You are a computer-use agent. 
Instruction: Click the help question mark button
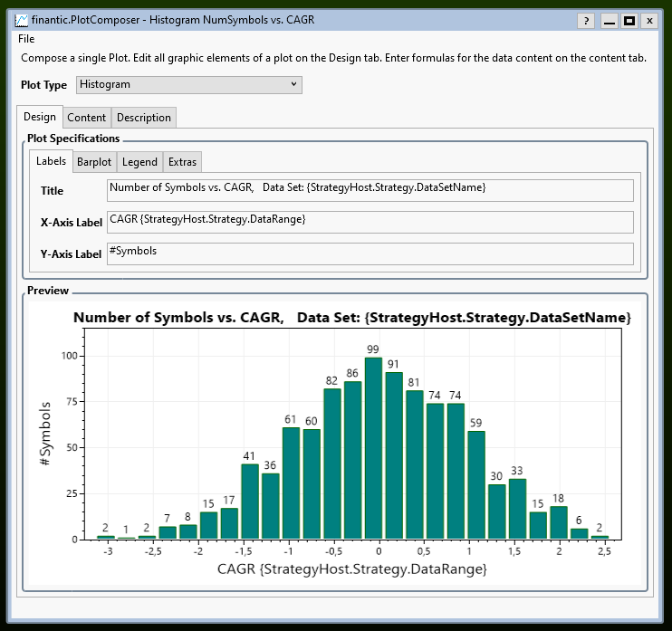tap(586, 20)
